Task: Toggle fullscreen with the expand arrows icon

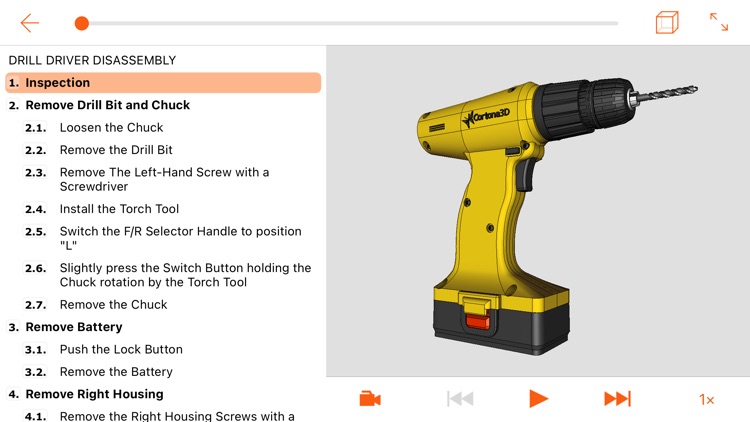Action: click(x=718, y=22)
